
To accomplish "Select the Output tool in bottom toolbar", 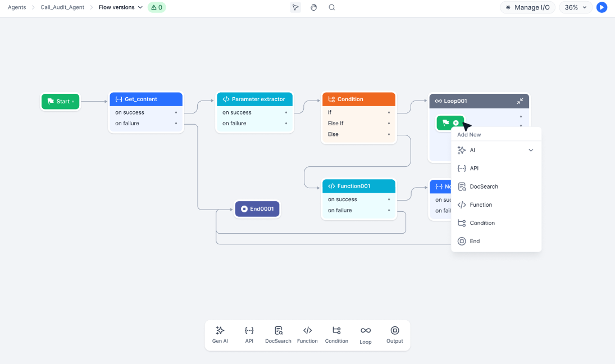I will pyautogui.click(x=395, y=334).
